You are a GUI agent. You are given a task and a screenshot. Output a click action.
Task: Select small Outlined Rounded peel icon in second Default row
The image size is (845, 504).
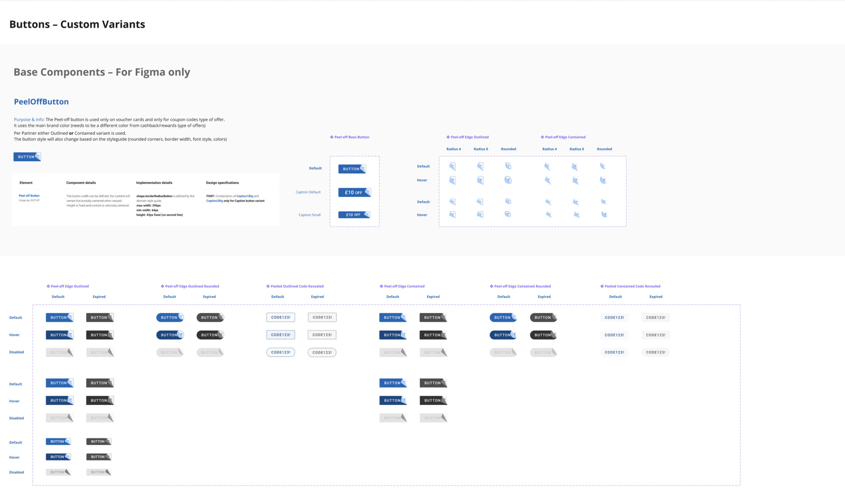coord(508,201)
